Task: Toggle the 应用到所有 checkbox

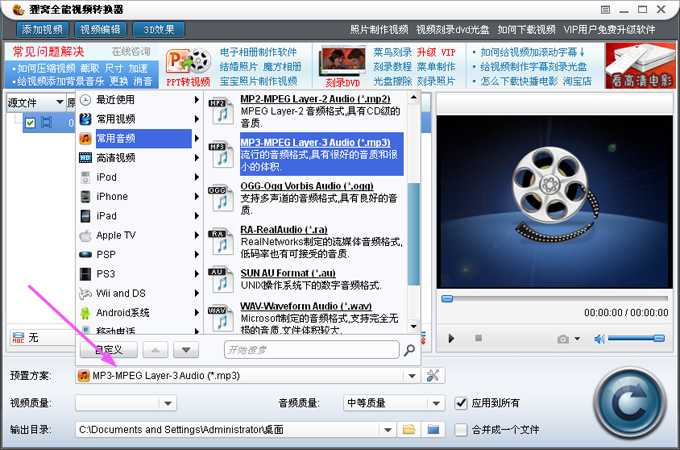Action: click(461, 403)
